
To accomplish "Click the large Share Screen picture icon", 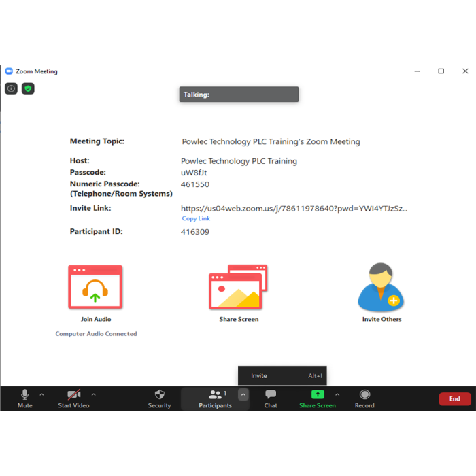I will click(238, 287).
